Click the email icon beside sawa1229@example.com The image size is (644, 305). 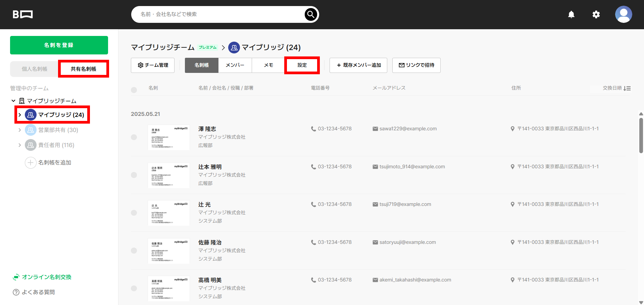tap(375, 129)
